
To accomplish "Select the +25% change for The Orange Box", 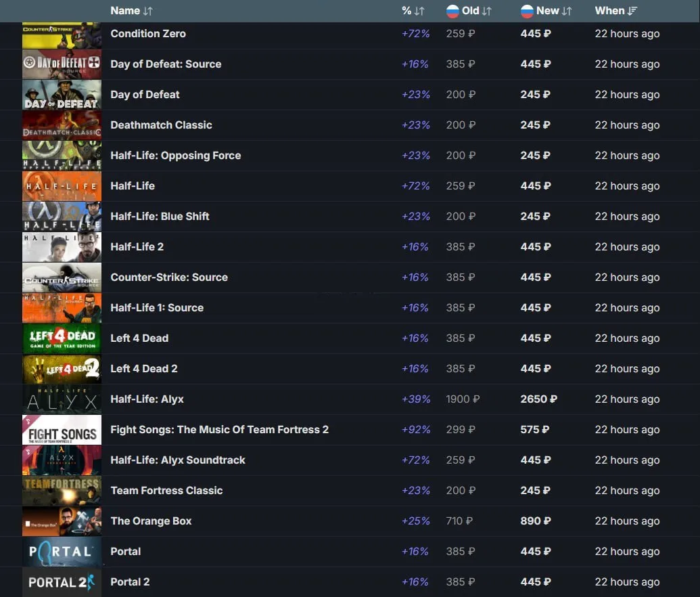I will [x=416, y=521].
